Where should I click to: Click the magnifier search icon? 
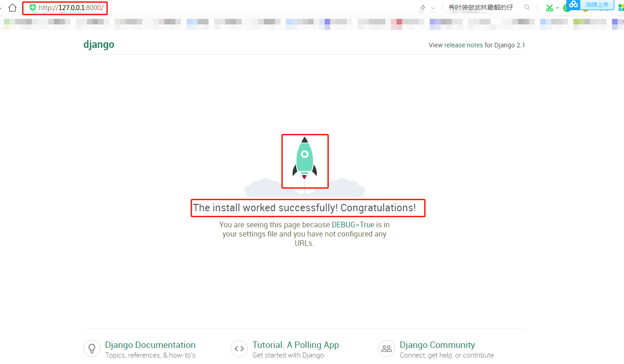(x=527, y=7)
